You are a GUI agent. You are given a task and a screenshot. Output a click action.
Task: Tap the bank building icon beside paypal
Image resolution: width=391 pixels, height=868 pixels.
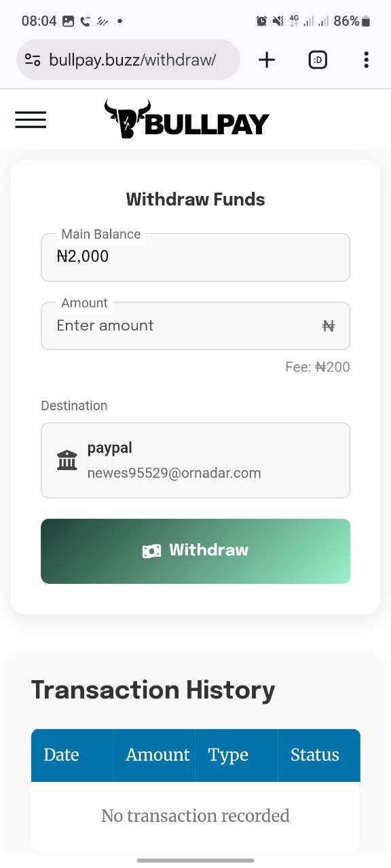pyautogui.click(x=67, y=460)
